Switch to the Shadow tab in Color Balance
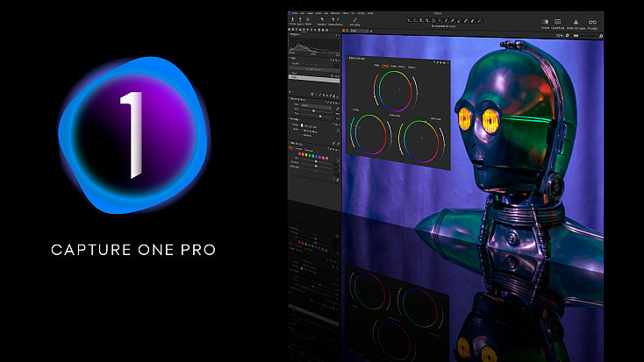This screenshot has width=644, height=362. tap(393, 66)
